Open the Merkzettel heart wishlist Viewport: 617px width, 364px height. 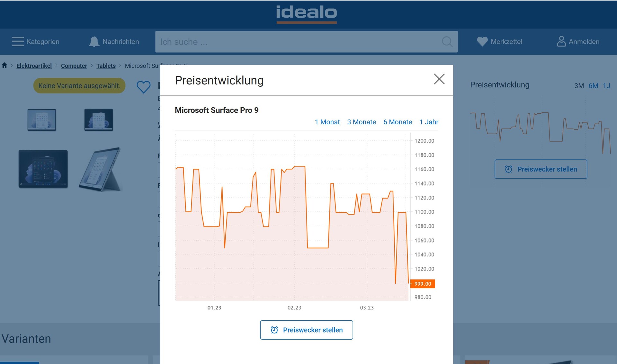(x=482, y=42)
